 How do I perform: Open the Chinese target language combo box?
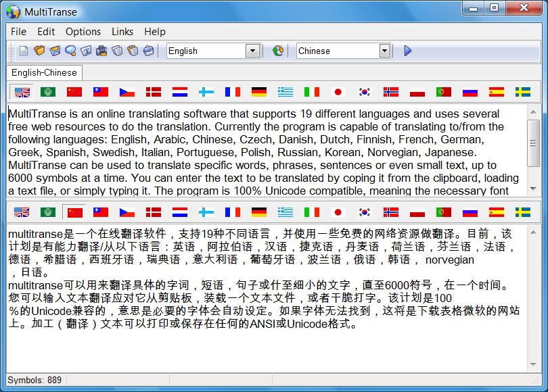click(343, 51)
